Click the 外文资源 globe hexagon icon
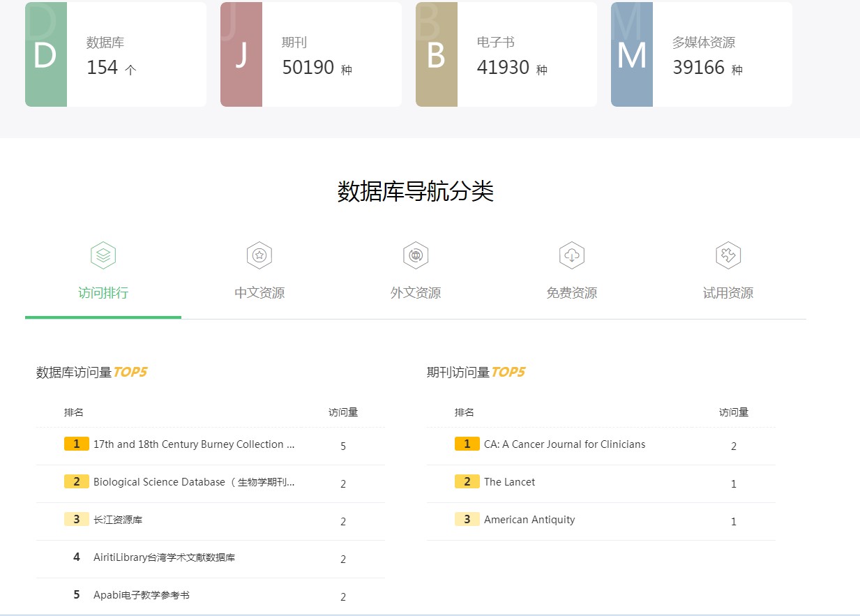 click(416, 256)
